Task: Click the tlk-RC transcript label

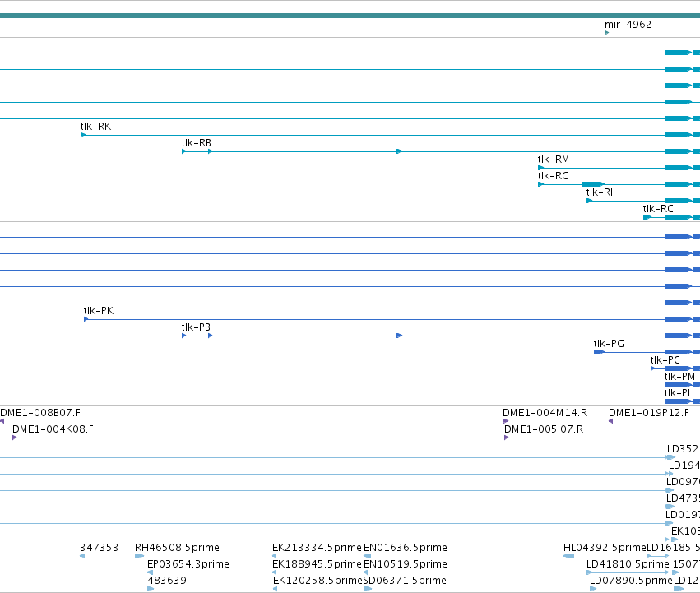Action: tap(657, 209)
